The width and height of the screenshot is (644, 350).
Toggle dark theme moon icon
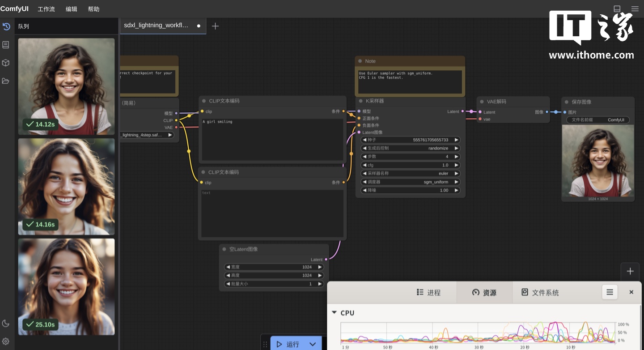coord(6,323)
